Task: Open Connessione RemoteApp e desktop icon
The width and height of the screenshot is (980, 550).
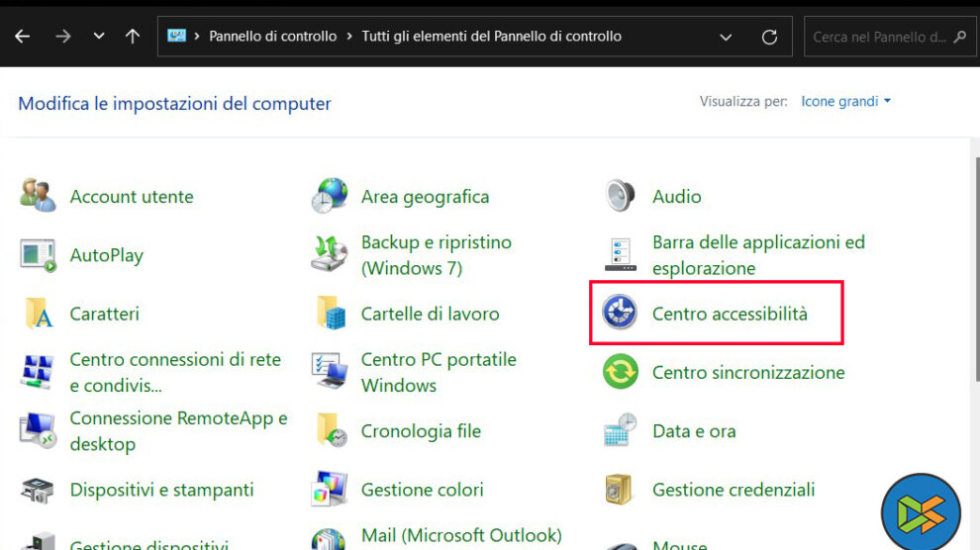Action: pyautogui.click(x=38, y=430)
